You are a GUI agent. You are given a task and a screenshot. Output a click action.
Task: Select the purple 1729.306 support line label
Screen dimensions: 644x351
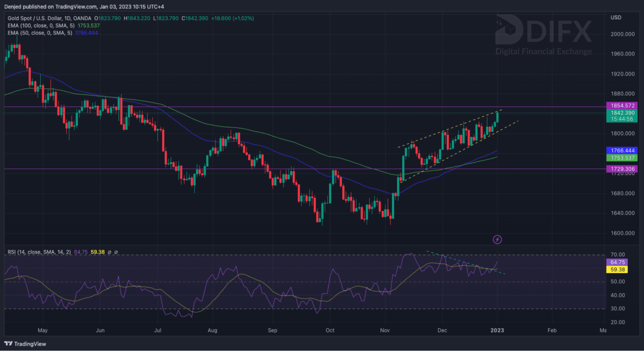tap(622, 169)
